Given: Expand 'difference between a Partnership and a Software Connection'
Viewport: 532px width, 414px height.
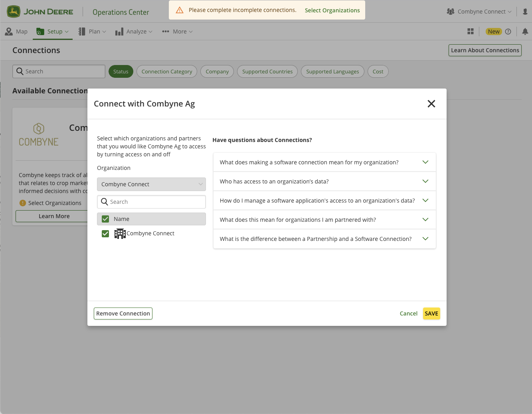Looking at the screenshot, I should pyautogui.click(x=324, y=239).
